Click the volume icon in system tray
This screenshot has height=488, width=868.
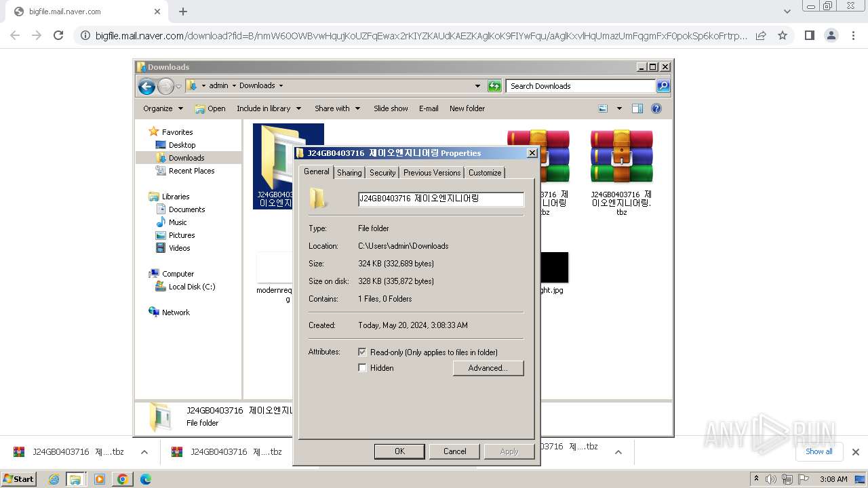pos(771,479)
